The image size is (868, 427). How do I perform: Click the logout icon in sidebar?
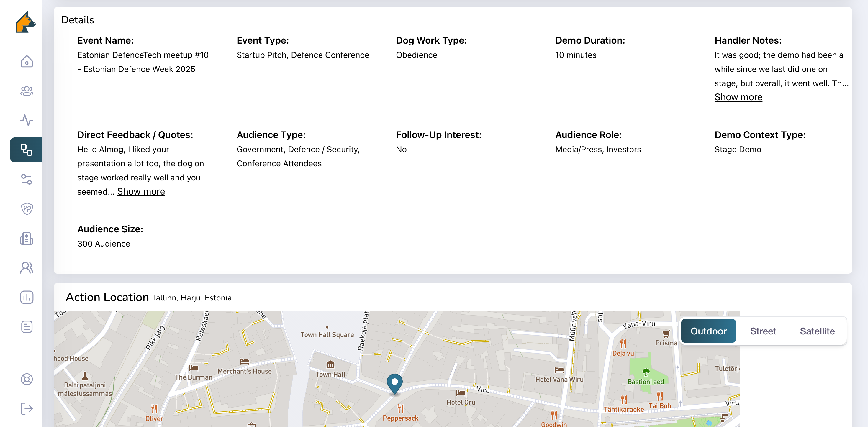27,409
